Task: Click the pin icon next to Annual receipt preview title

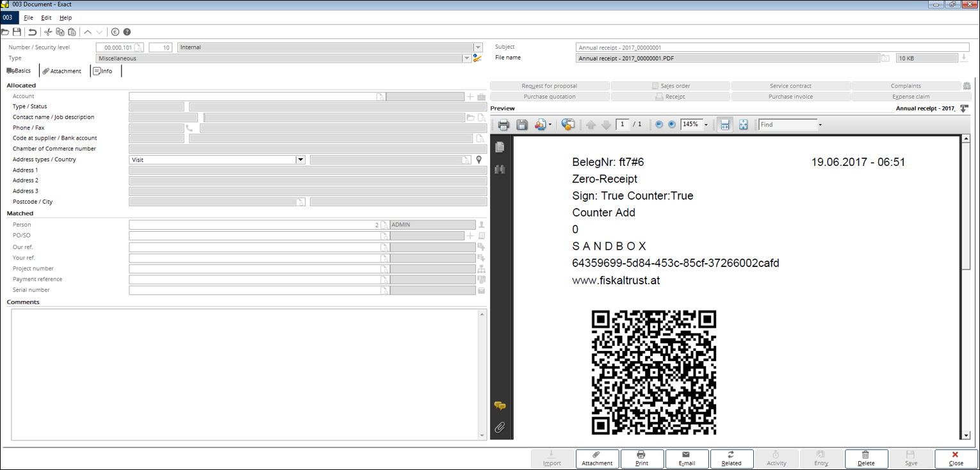Action: pos(965,109)
